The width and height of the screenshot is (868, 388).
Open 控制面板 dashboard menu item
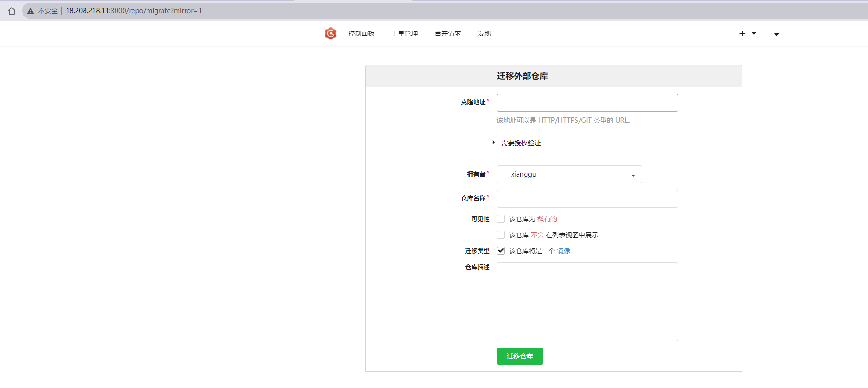[361, 33]
